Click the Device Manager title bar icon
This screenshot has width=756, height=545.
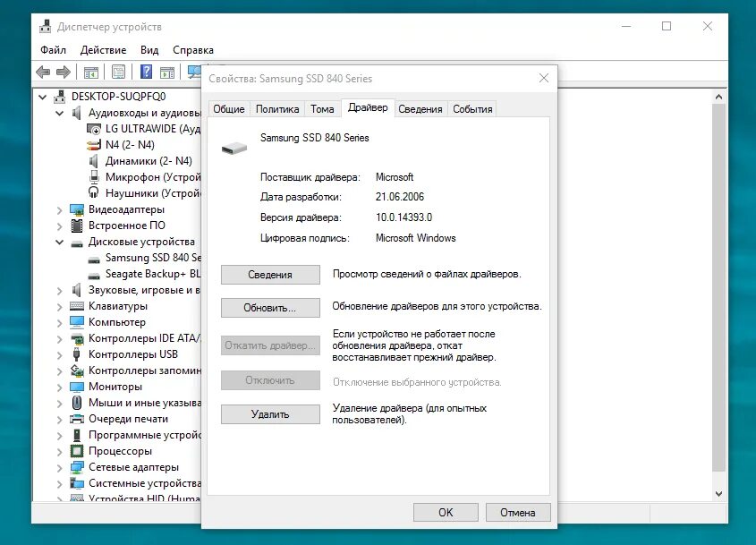coord(46,27)
